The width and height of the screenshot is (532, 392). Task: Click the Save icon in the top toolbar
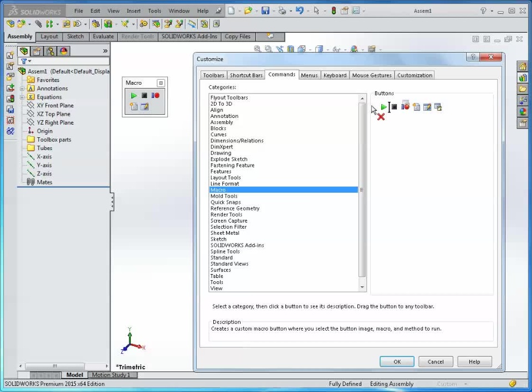click(x=265, y=11)
